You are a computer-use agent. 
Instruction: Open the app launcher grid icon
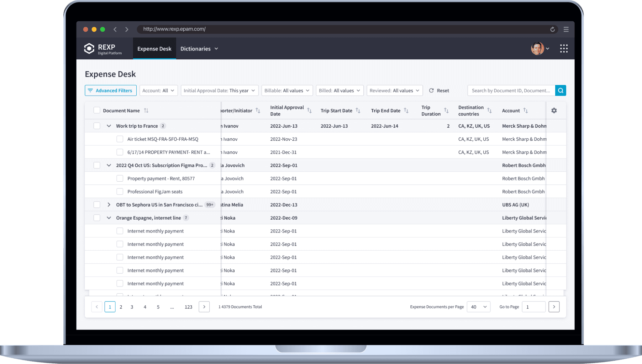tap(564, 49)
